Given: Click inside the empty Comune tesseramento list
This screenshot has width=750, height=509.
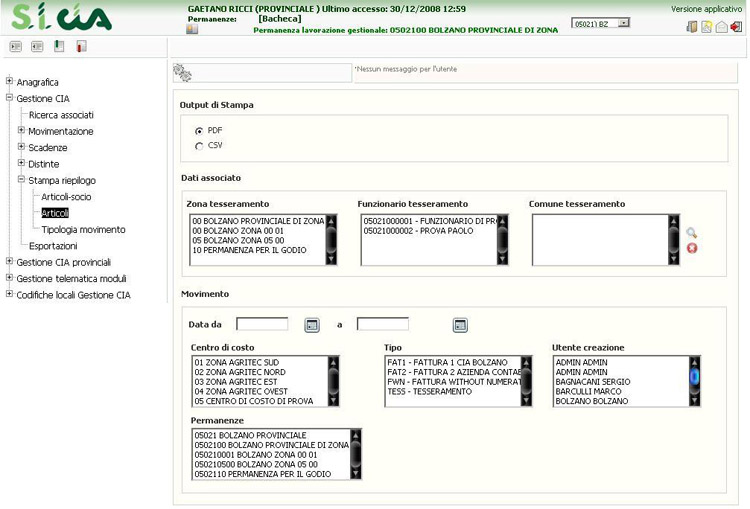Looking at the screenshot, I should [600, 240].
